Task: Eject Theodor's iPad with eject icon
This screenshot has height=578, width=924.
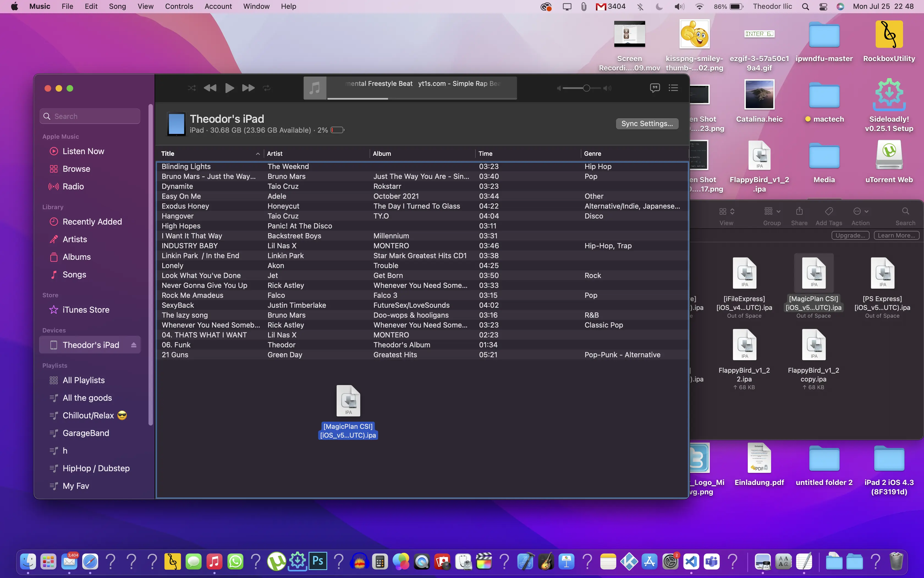Action: (x=134, y=345)
